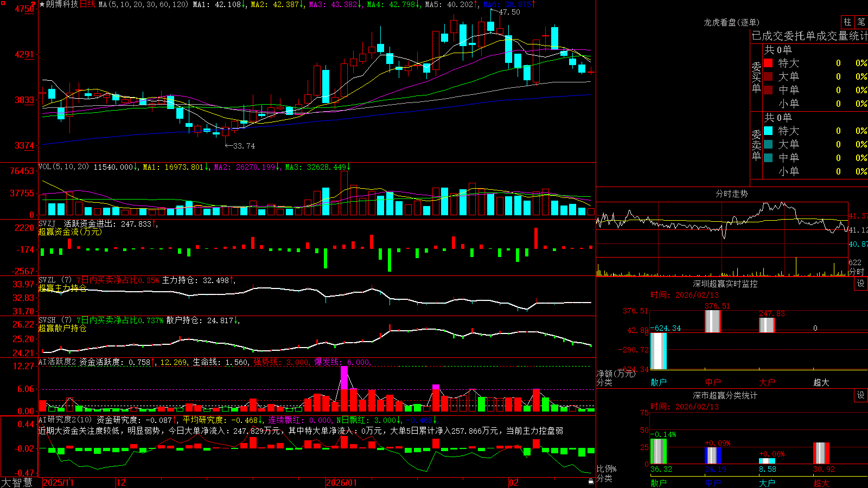
Task: Click the green 散户 ratio bar labeled 36.32
Action: click(x=659, y=451)
